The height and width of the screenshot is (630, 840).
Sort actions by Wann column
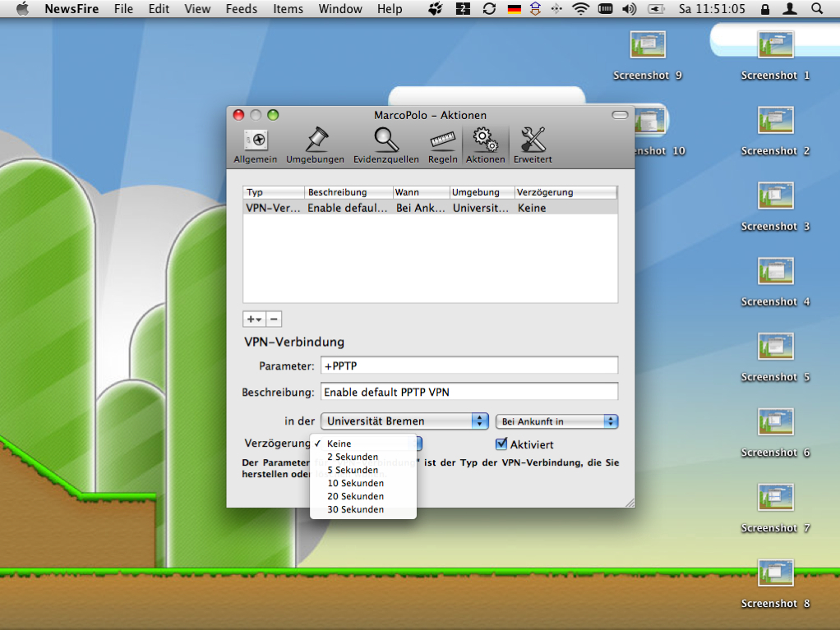pos(421,192)
